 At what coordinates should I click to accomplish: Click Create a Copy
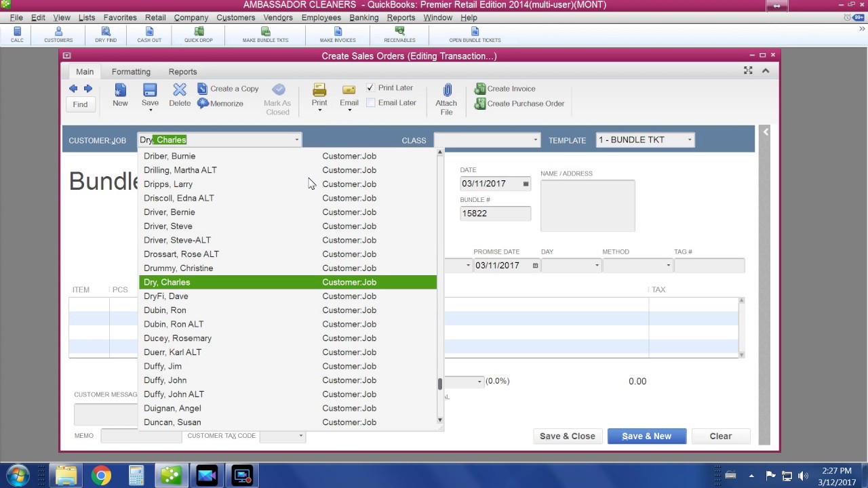point(228,89)
